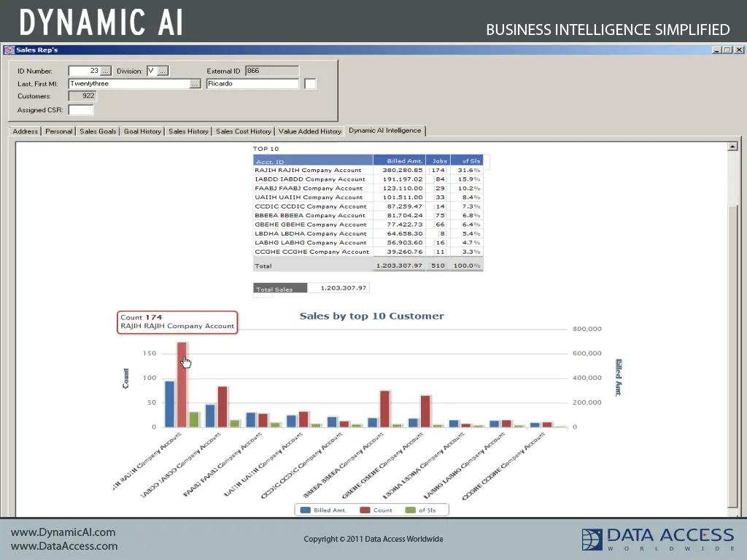Click the scrollbar up arrow
This screenshot has width=747, height=560.
[x=732, y=147]
